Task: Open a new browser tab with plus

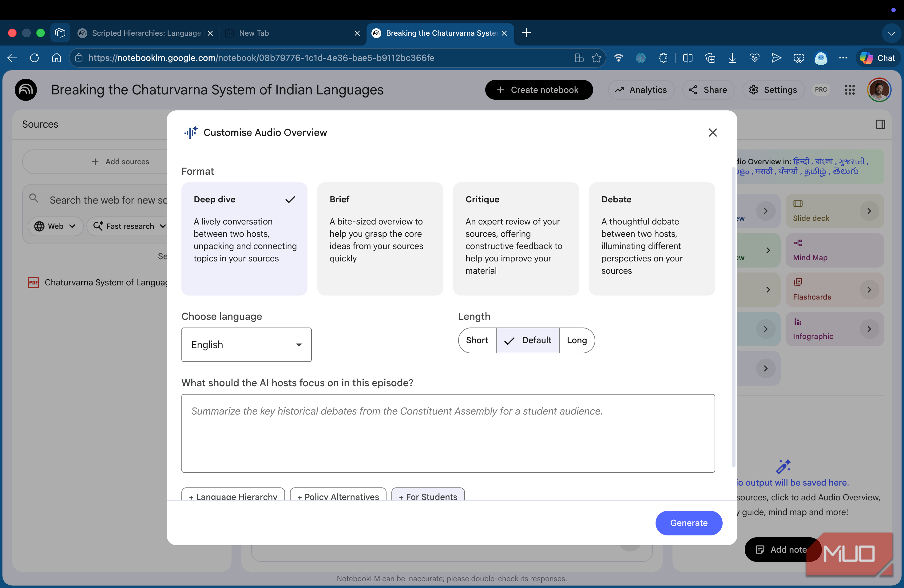Action: 526,33
